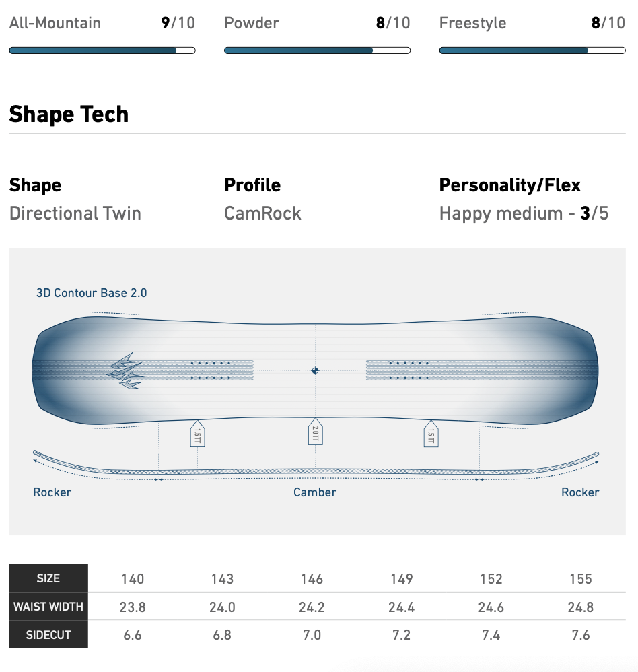
Task: Click the Powder rating progress bar
Action: click(x=317, y=51)
